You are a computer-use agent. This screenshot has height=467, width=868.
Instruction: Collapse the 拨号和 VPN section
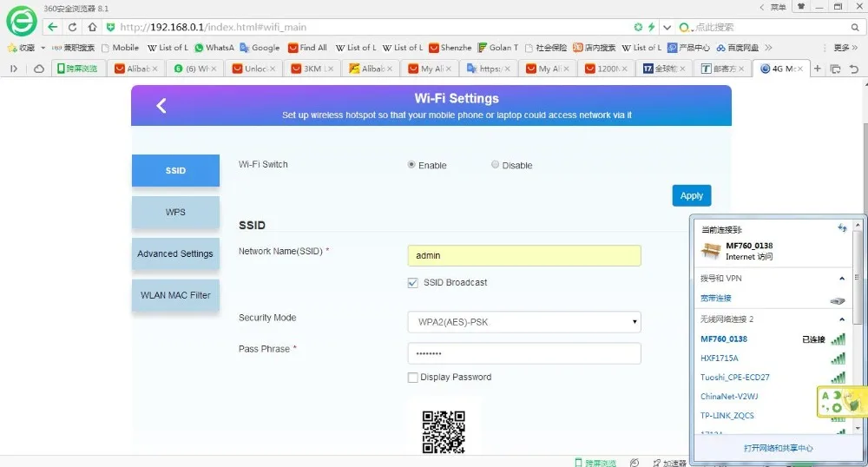841,279
